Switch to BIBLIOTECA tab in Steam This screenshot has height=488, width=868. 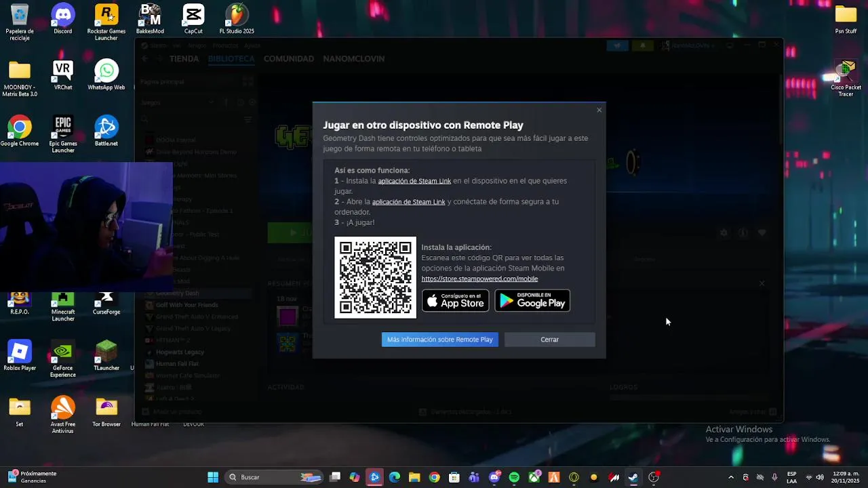tap(231, 59)
